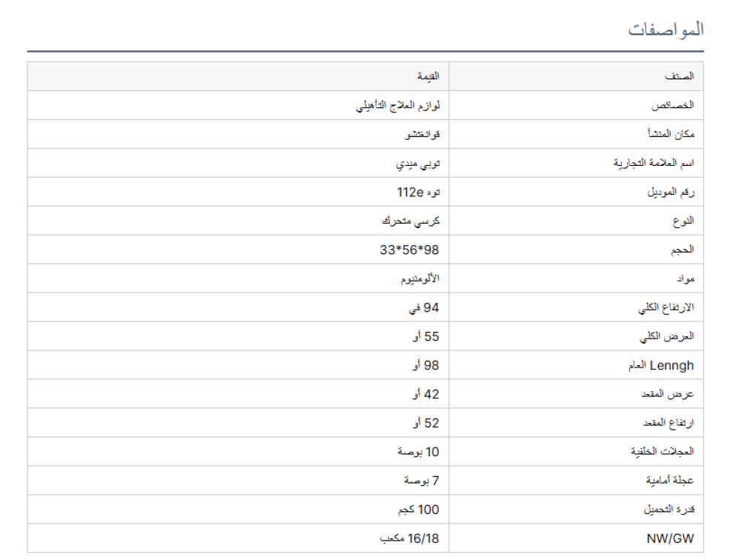The image size is (741, 560).
Task: Select the رقم الموديل label
Action: pos(669,192)
